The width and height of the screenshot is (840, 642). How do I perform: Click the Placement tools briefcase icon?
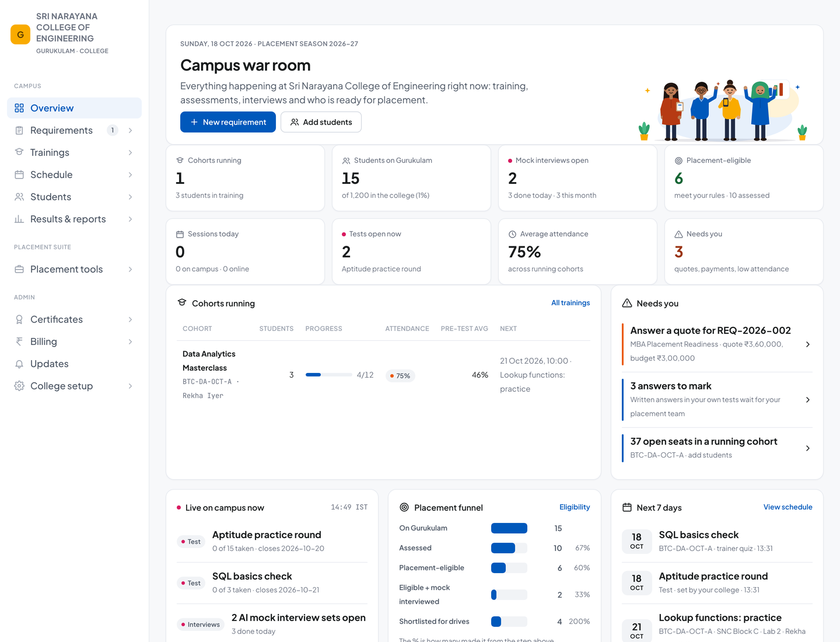pyautogui.click(x=19, y=269)
